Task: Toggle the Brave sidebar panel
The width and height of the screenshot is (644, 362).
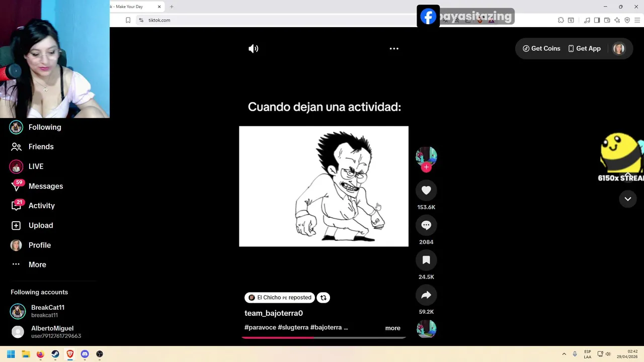Action: coord(597,20)
